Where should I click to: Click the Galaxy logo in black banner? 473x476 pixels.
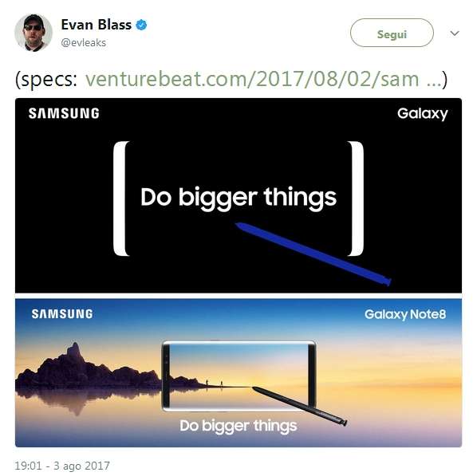[423, 114]
